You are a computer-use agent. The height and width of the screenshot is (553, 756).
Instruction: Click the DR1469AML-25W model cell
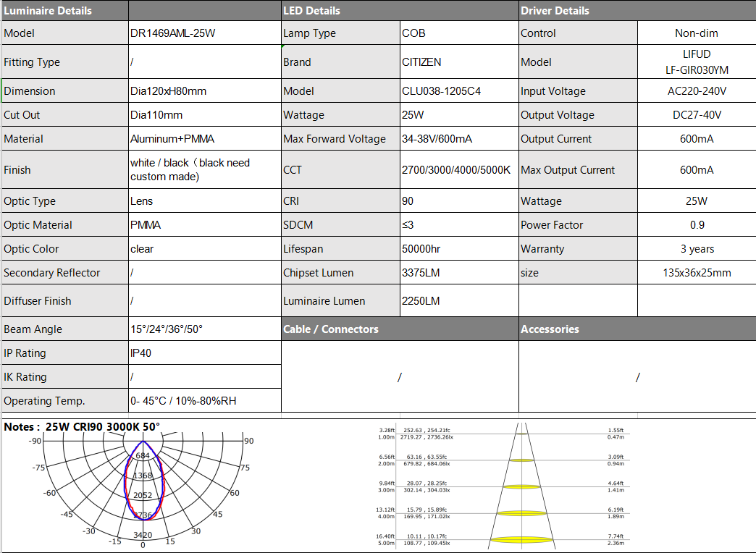click(205, 33)
